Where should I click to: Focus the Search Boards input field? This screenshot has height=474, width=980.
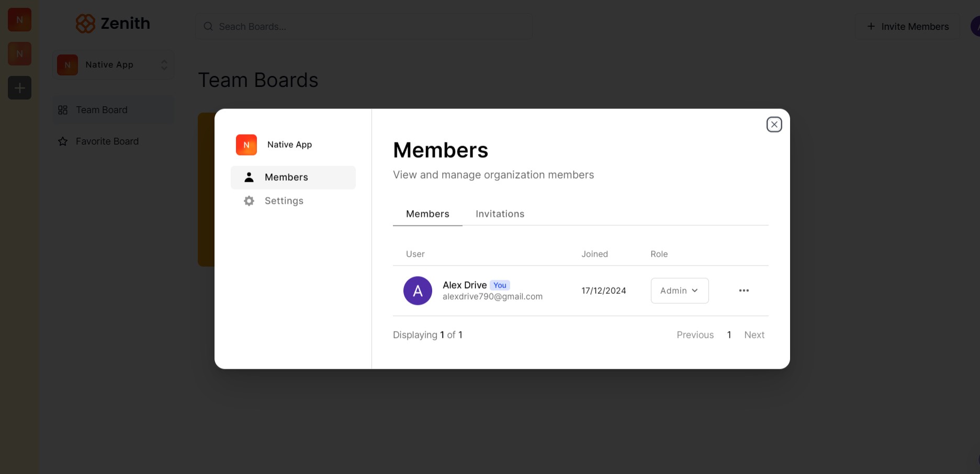364,27
